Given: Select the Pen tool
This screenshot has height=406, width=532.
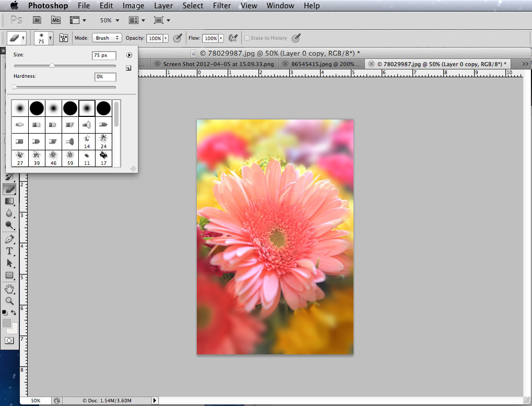Looking at the screenshot, I should coord(9,239).
